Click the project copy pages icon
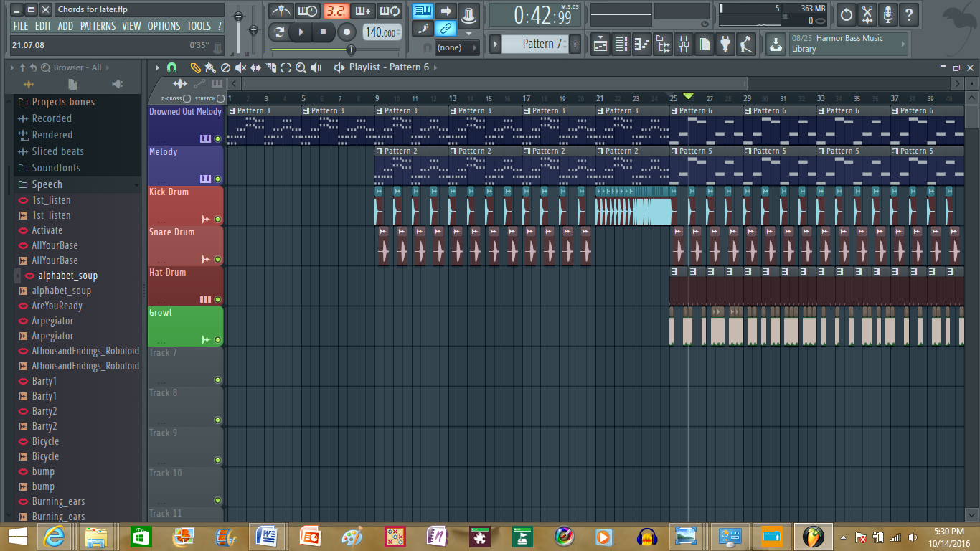980x551 pixels. 705,44
